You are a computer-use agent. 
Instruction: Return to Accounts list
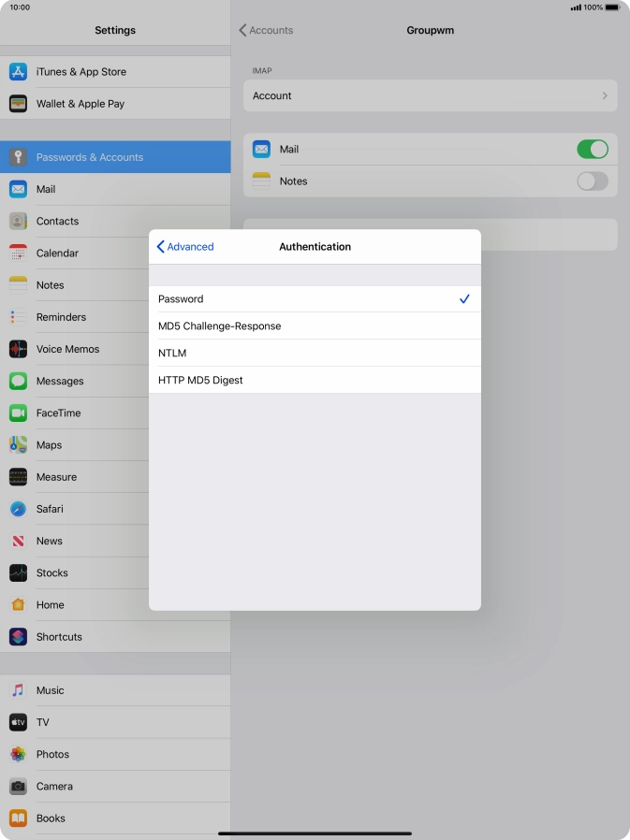pyautogui.click(x=266, y=31)
